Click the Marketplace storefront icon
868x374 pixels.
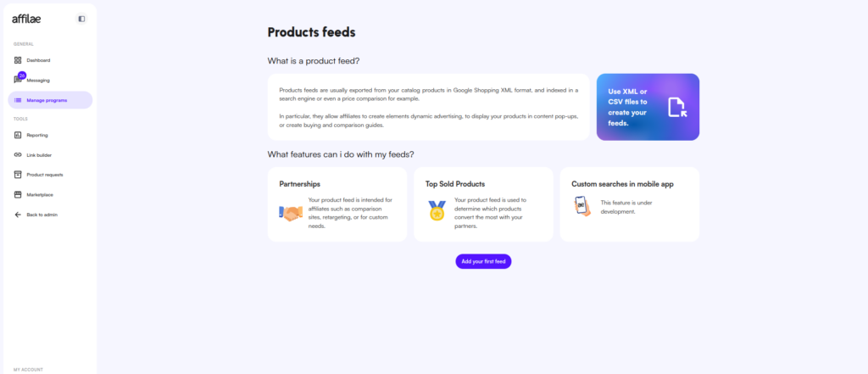pyautogui.click(x=18, y=194)
